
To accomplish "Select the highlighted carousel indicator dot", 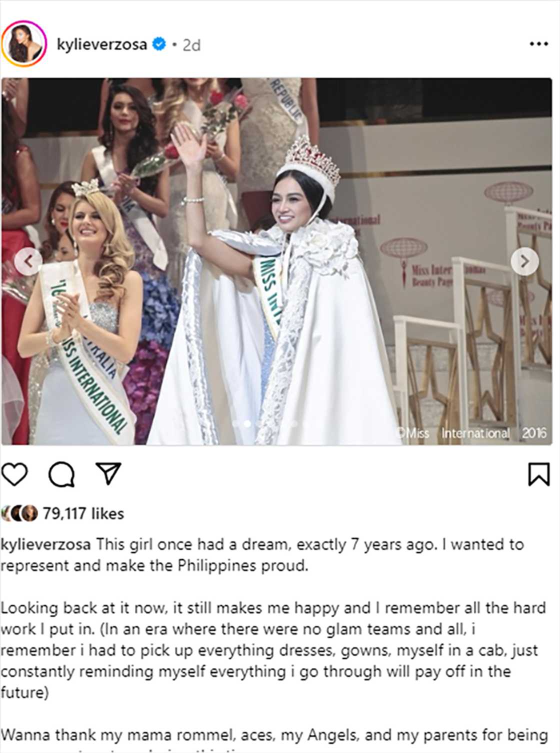I will pos(247,423).
